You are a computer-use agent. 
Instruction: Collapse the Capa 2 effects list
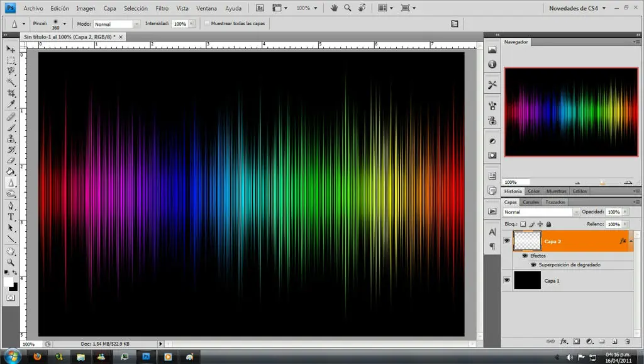[631, 241]
